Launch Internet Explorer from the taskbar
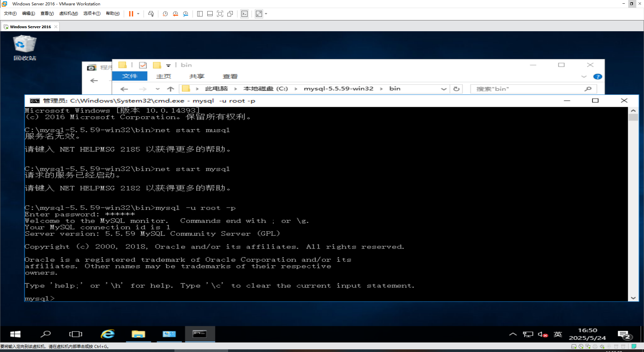This screenshot has height=352, width=644. (x=108, y=334)
